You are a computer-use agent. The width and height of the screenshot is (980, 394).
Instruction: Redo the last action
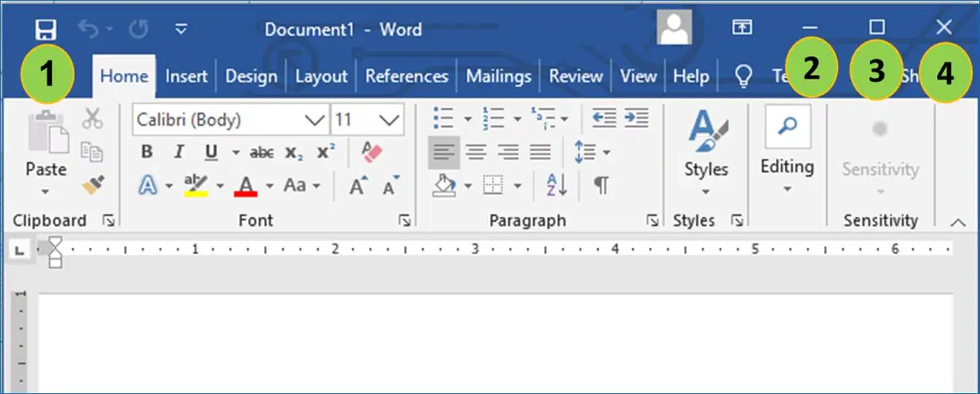139,29
